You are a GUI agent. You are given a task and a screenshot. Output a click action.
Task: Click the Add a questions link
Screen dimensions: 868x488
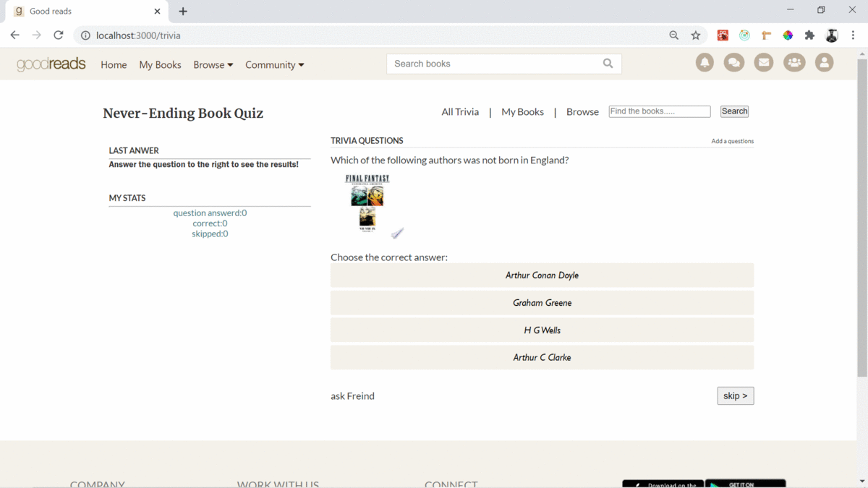pos(732,141)
